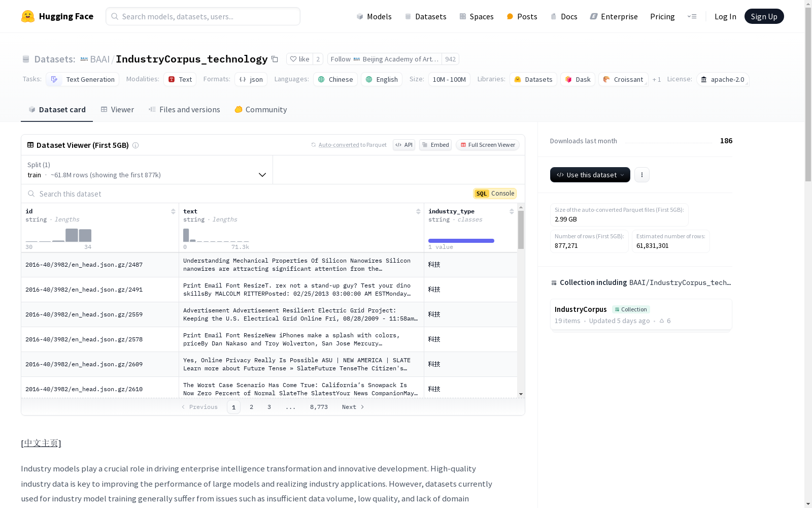Screen dimensions: 812x508
Task: Sort the id column
Action: [x=173, y=211]
